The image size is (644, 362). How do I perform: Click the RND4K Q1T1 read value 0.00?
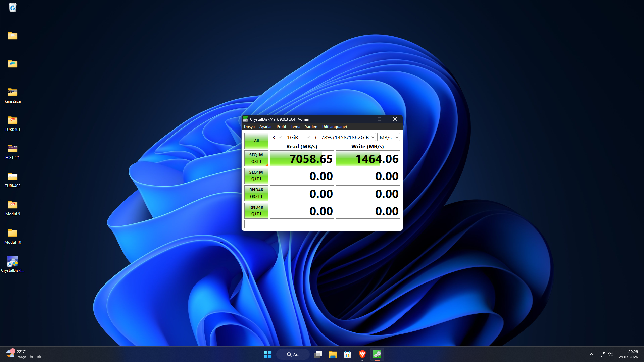click(x=302, y=211)
